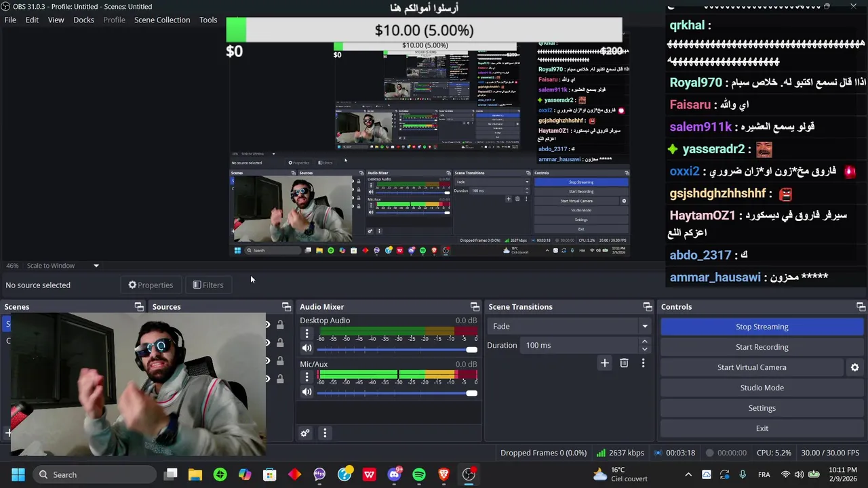The image size is (868, 488).
Task: Open Microsoft Store from the taskbar
Action: tap(270, 474)
